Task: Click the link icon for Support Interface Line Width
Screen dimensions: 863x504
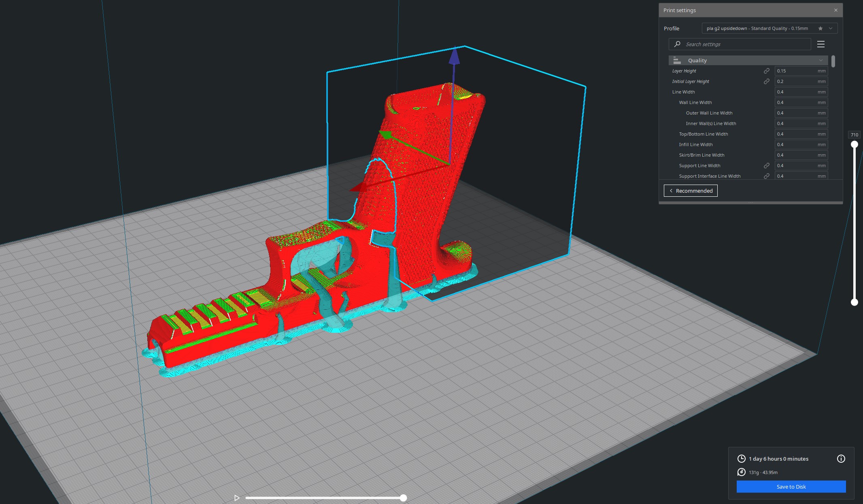Action: pos(766,176)
